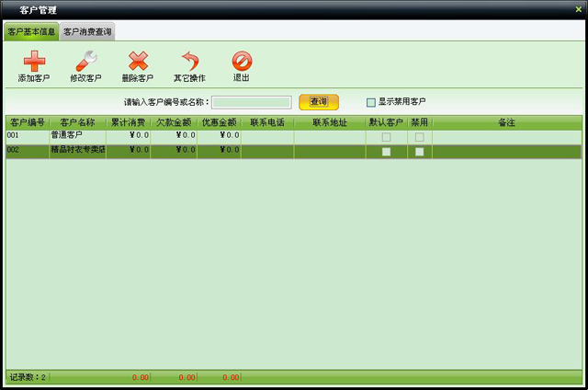The width and height of the screenshot is (588, 390).
Task: Toggle 禁用 checkbox for customer 001
Action: pyautogui.click(x=419, y=137)
